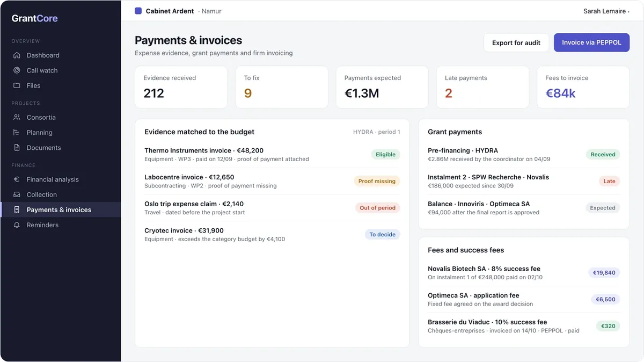Select Cryotec invoice · €31,900

click(272, 235)
